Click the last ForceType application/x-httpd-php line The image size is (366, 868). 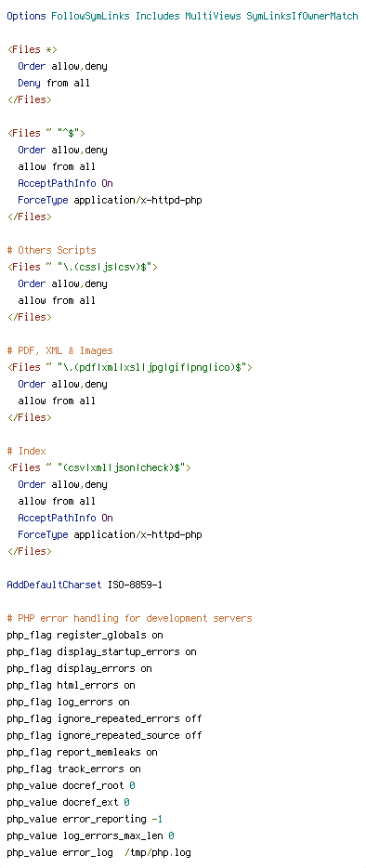110,534
